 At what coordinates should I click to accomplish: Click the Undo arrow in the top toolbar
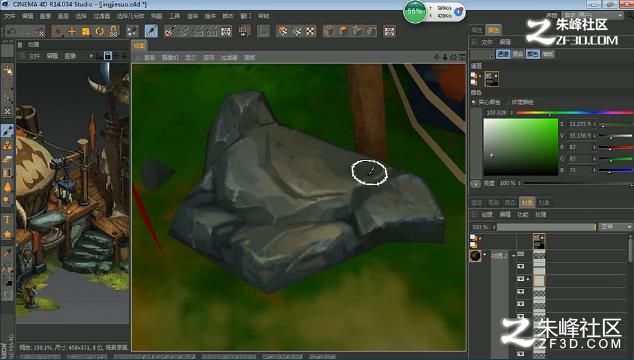tap(12, 31)
